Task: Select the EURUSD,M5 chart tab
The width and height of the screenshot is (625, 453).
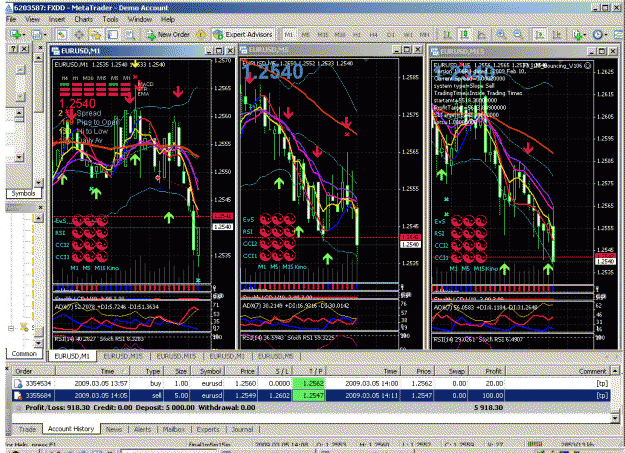Action: [275, 356]
